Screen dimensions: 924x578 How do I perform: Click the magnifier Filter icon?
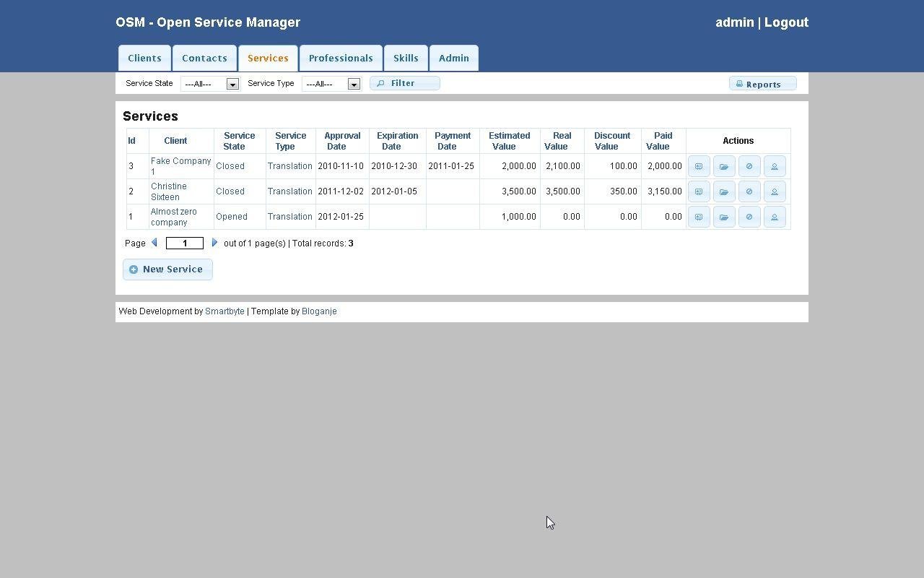click(381, 83)
